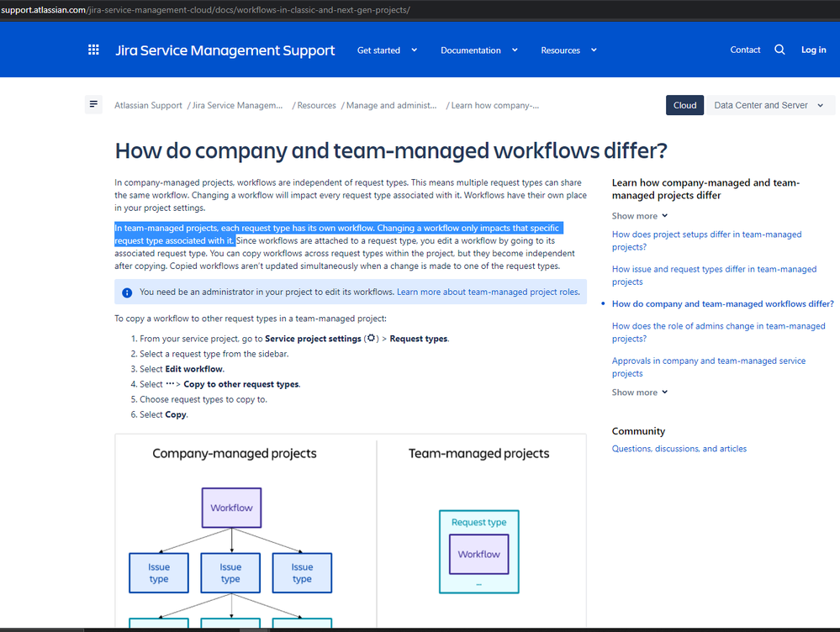Go to Manage and administer breadcrumb
Screen dimensions: 840x632
point(391,106)
